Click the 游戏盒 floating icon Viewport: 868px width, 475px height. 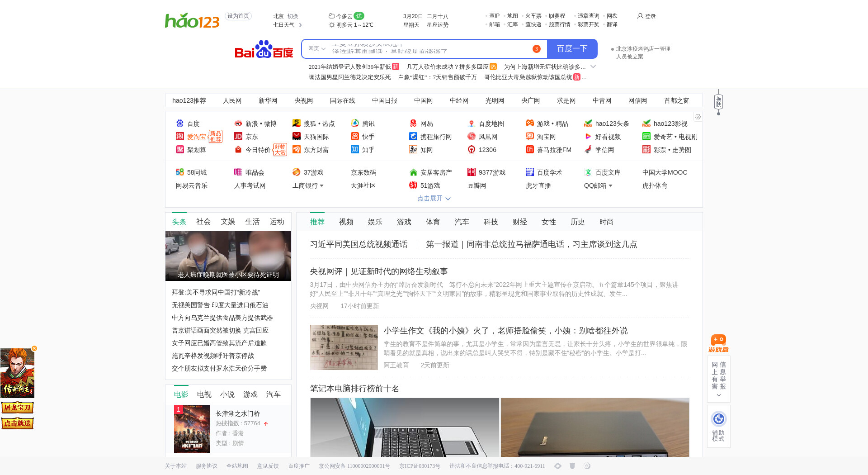click(x=718, y=344)
